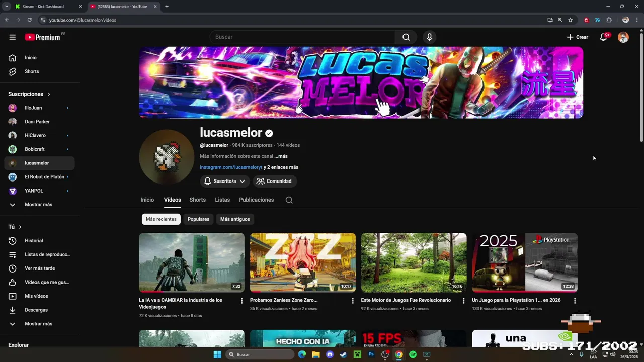Open the instagram.com/lucasmeloryt link
644x362 pixels.
(x=231, y=167)
